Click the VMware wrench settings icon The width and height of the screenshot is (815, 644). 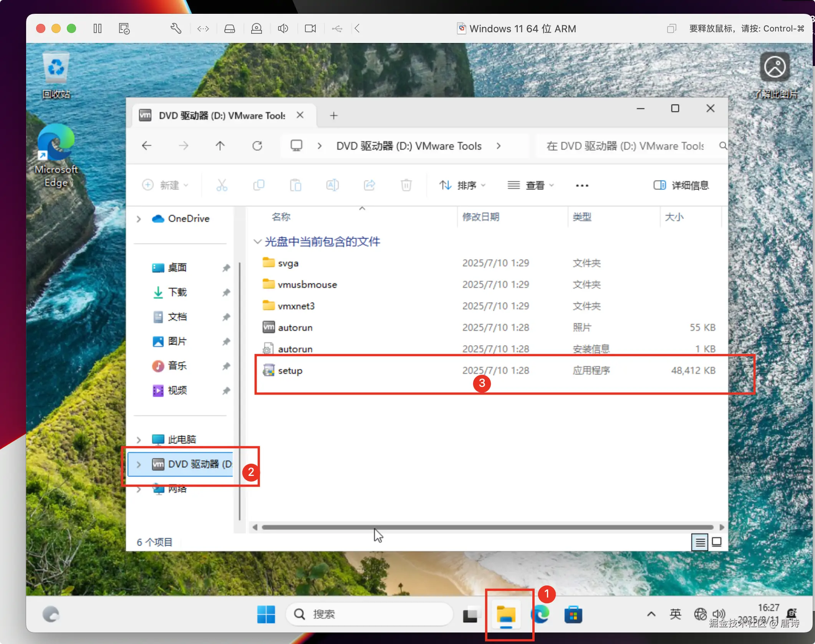[176, 28]
